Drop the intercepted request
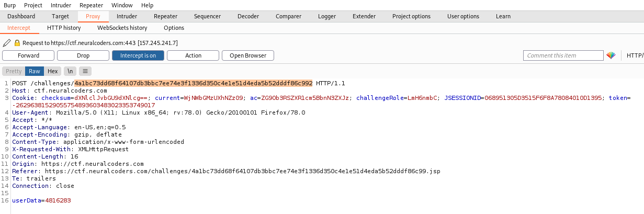The height and width of the screenshot is (214, 644). [x=83, y=55]
